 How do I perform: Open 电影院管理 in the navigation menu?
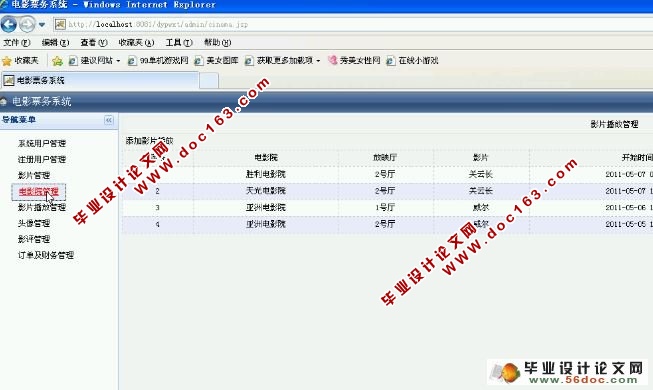(39, 192)
